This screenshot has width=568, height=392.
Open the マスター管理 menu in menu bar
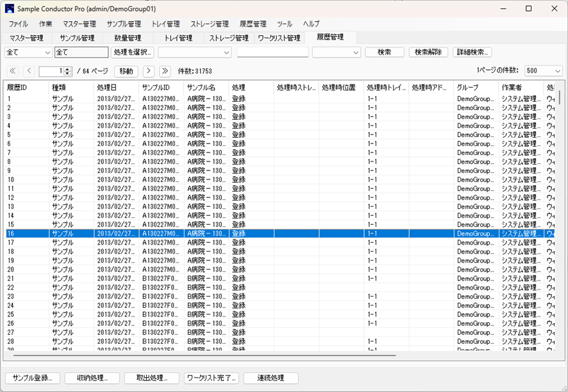coord(79,24)
